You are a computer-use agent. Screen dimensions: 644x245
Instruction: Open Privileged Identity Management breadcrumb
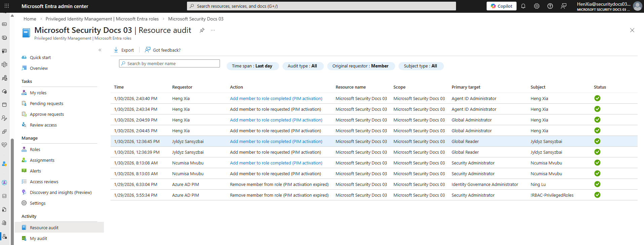coord(102,19)
